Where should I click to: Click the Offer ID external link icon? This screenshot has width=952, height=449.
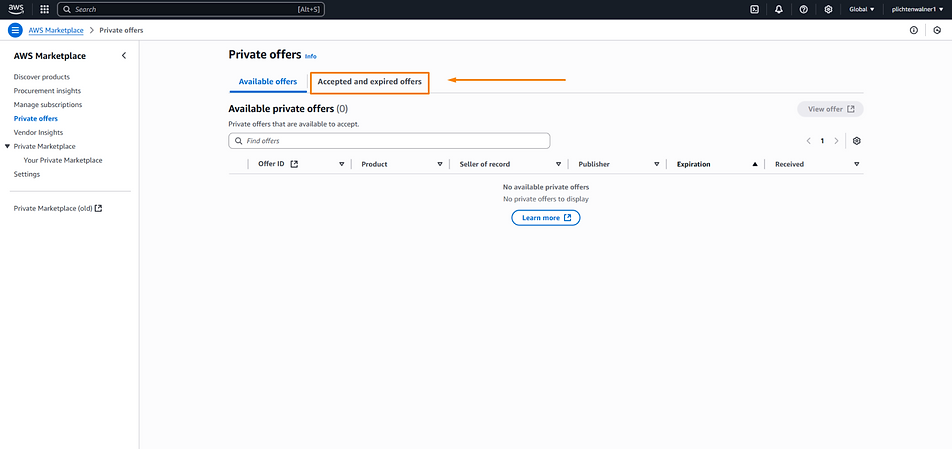tap(294, 164)
